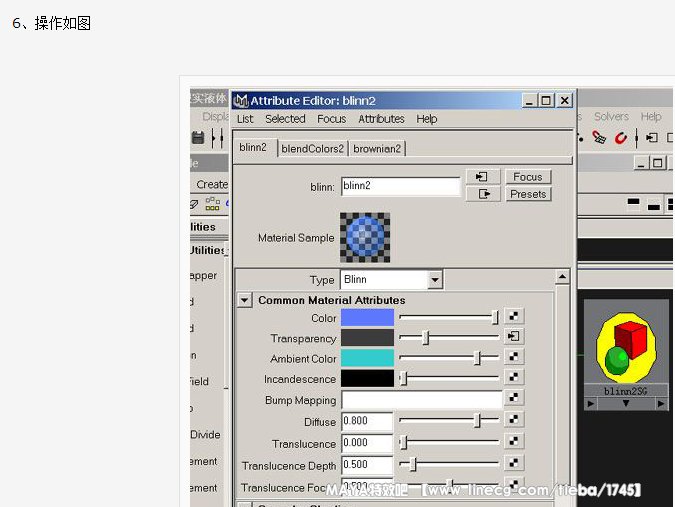Image resolution: width=675 pixels, height=507 pixels.
Task: Click the Translucence Depth map checker button
Action: point(513,463)
